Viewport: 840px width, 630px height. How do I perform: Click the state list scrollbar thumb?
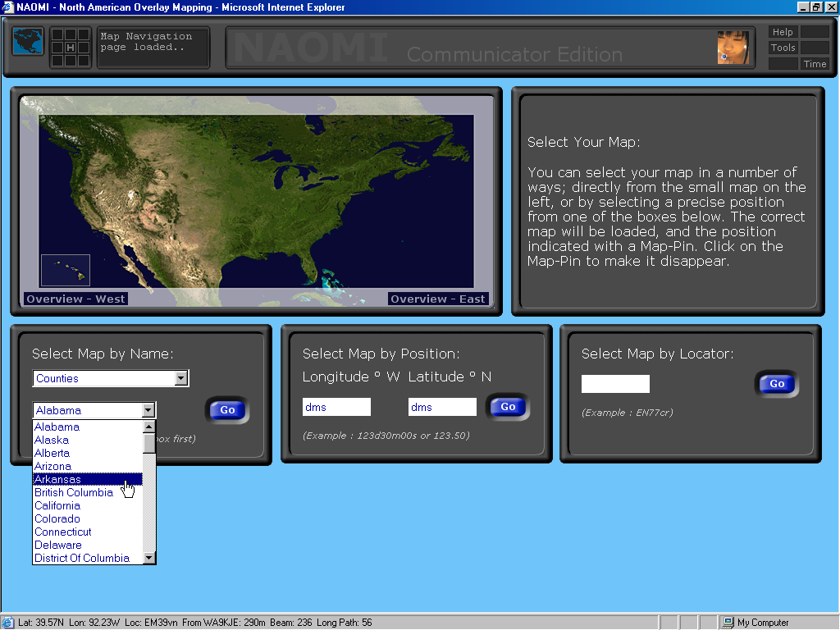coord(149,443)
